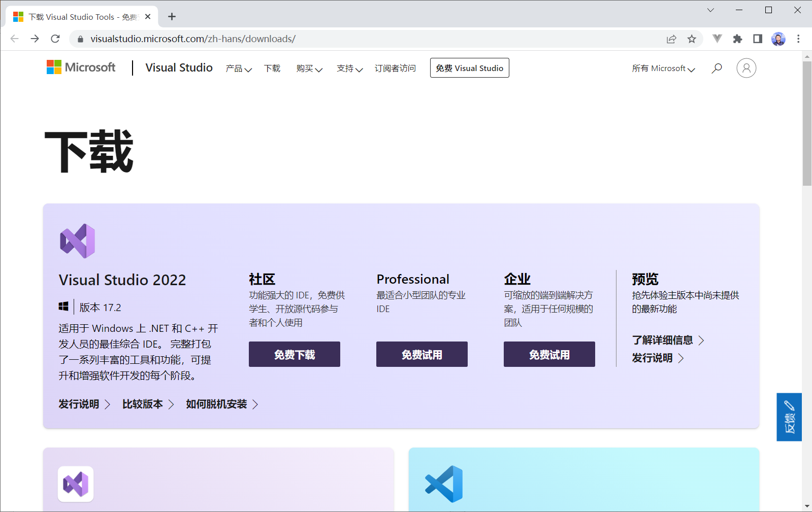
Task: Click 免费下载 for the 社区 edition
Action: [295, 354]
